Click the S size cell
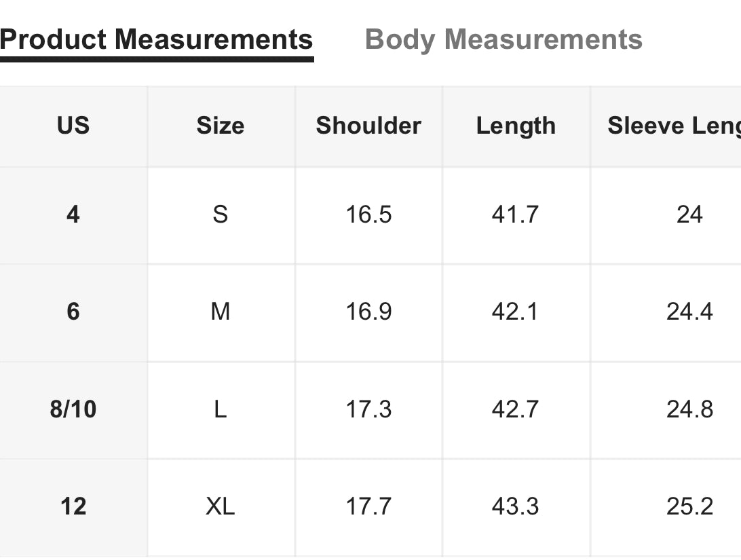 221,214
